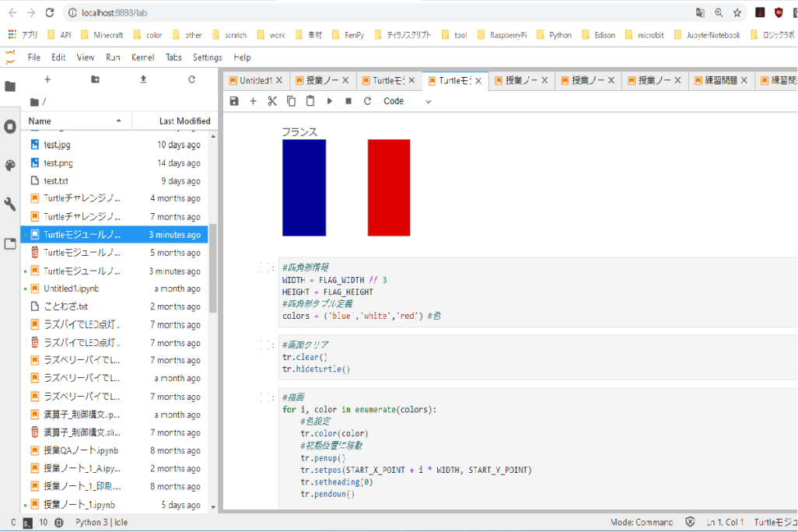This screenshot has height=532, width=798.
Task: Open the wrench cell tools sidebar panel
Action: (10, 205)
